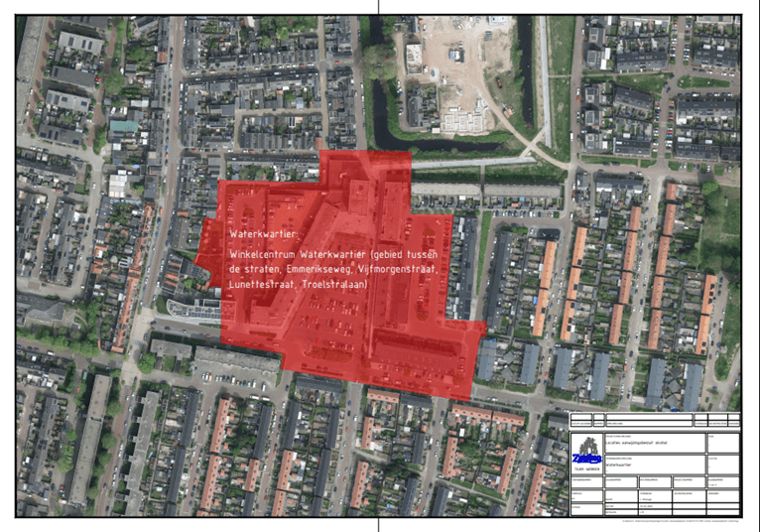This screenshot has height=532, width=760.
Task: Click the top-right cell of the title block's main section
Action: 724,442
